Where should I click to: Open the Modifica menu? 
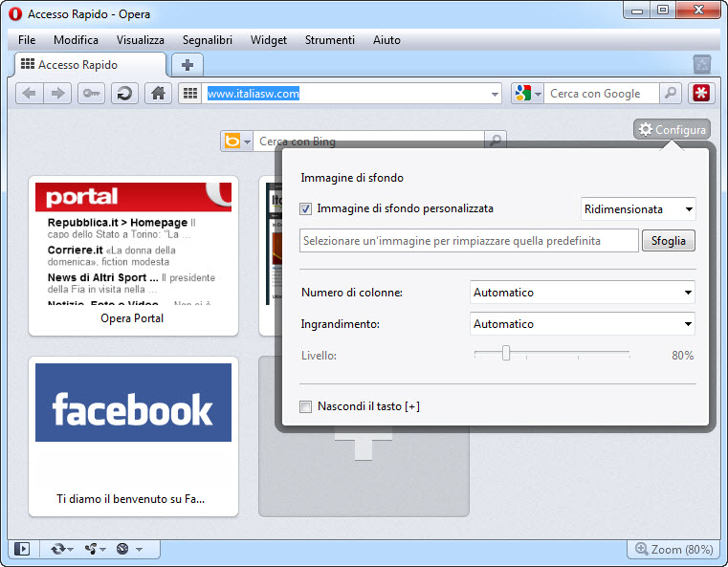(x=76, y=40)
